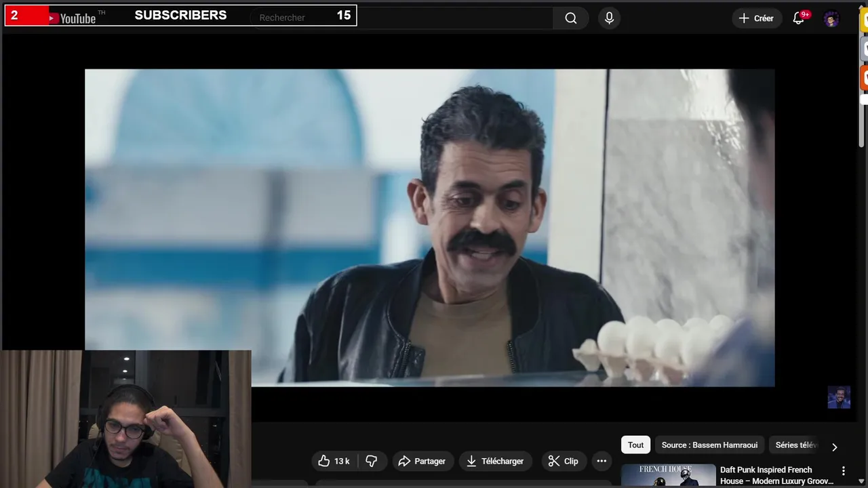Open Daft Punk Inspired French House title
Screen dimensions: 868x488
coord(776,475)
